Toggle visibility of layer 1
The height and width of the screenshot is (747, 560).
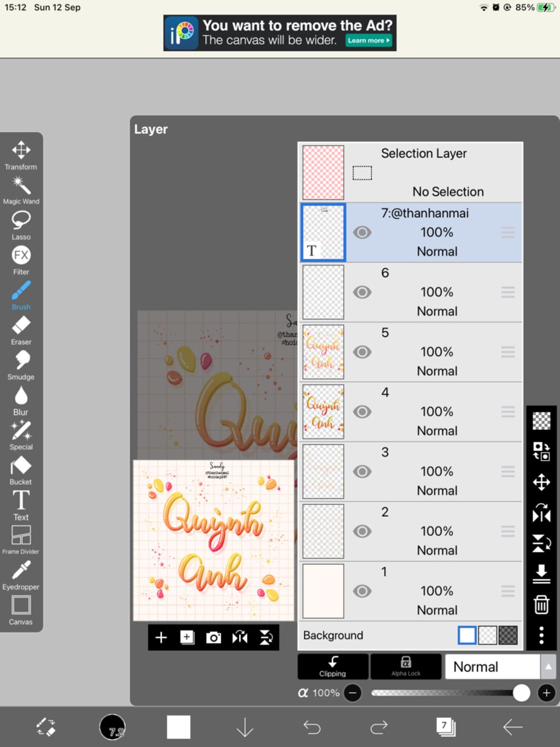[x=362, y=591]
